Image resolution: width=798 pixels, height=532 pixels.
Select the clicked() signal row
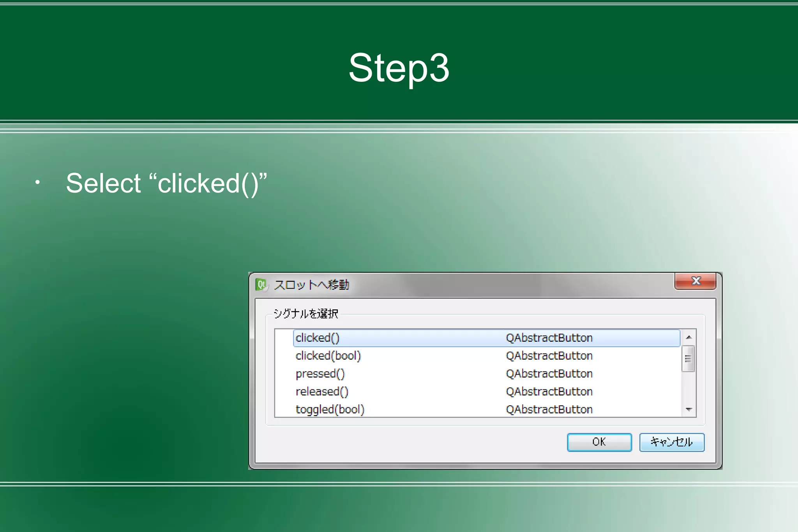tap(487, 338)
